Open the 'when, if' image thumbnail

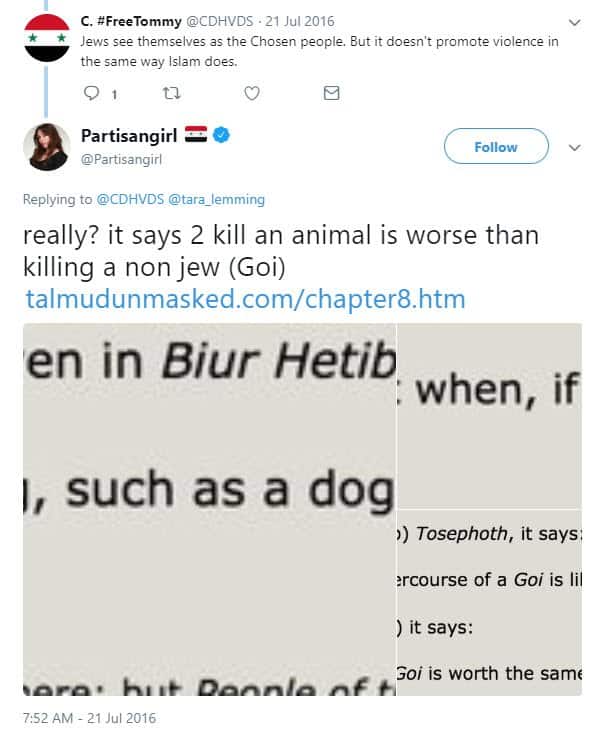point(489,416)
